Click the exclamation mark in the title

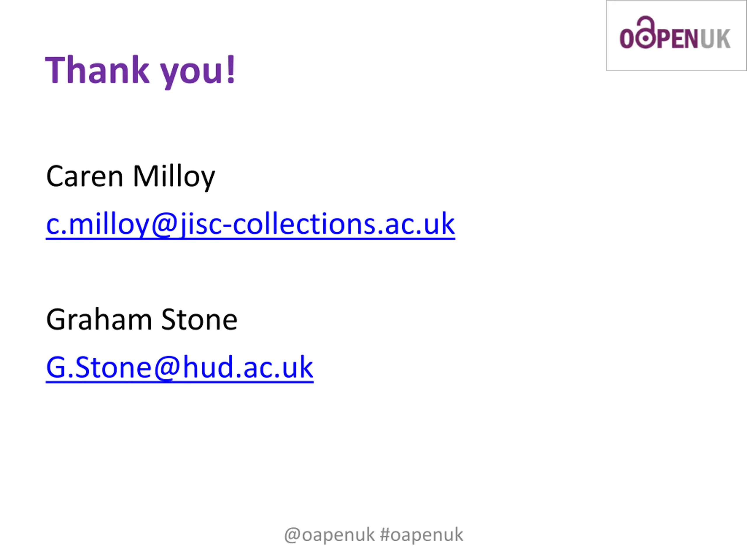(231, 70)
